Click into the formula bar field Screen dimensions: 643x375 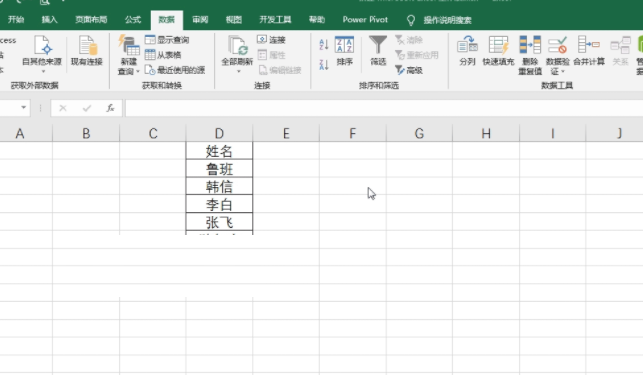point(384,108)
